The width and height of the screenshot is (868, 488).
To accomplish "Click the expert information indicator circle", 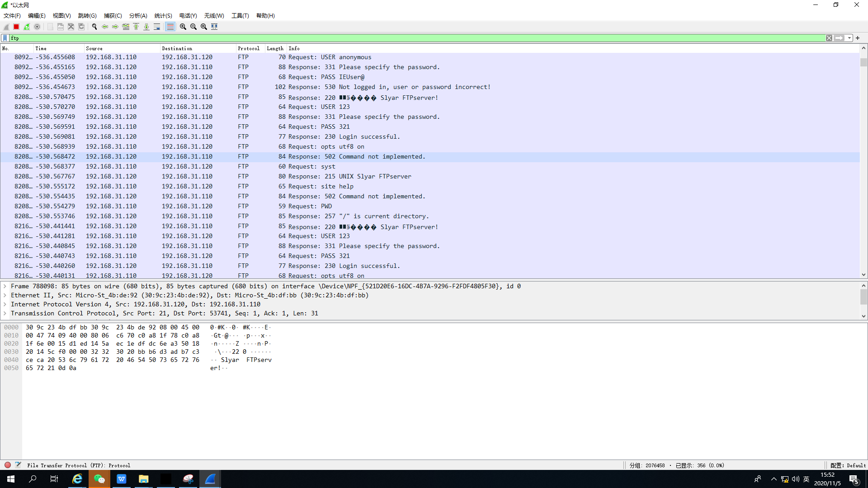I will coord(8,465).
